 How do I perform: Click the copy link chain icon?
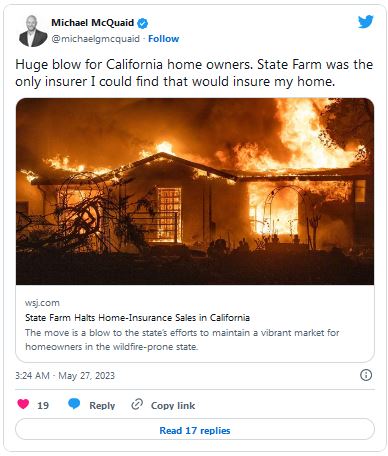(x=137, y=404)
